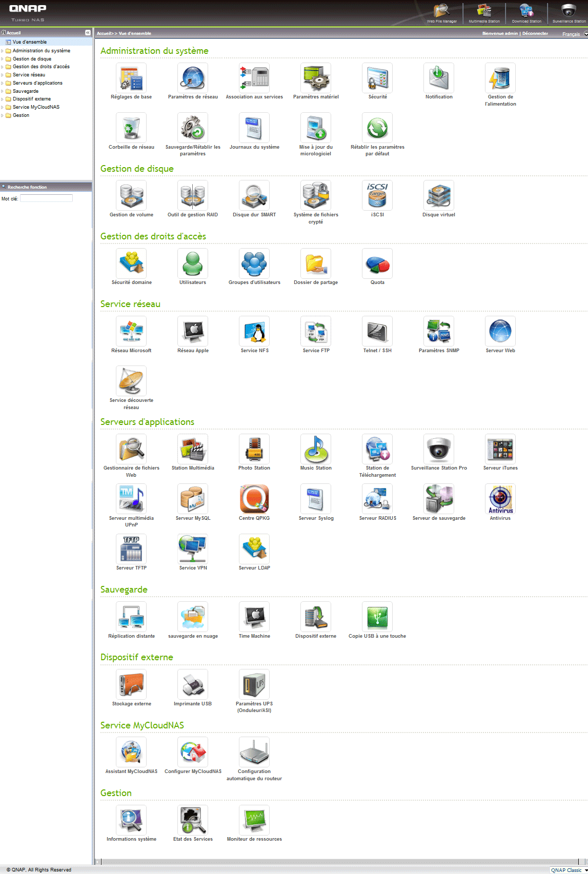Open Surveillance Station Pro icon
The image size is (588, 874).
coord(439,449)
